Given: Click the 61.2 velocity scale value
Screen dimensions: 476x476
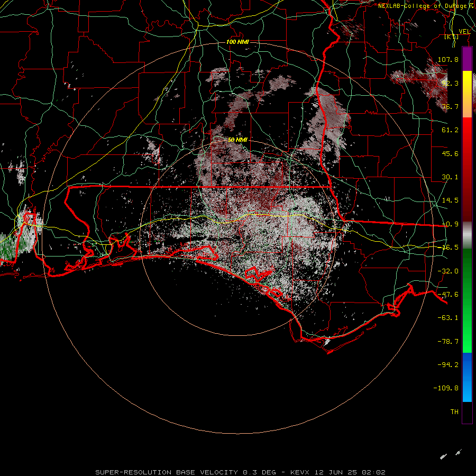Looking at the screenshot, I should click(450, 130).
